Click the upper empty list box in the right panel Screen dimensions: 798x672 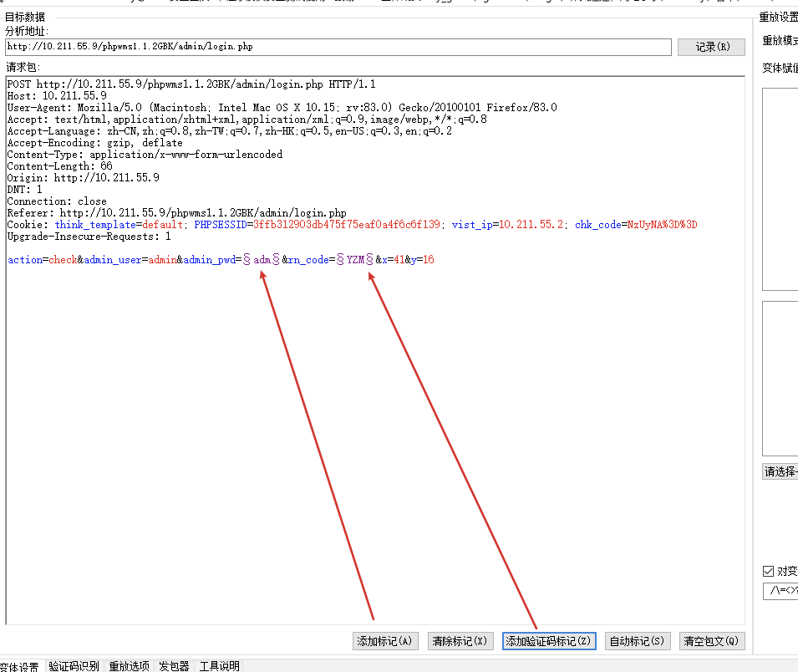(x=780, y=189)
